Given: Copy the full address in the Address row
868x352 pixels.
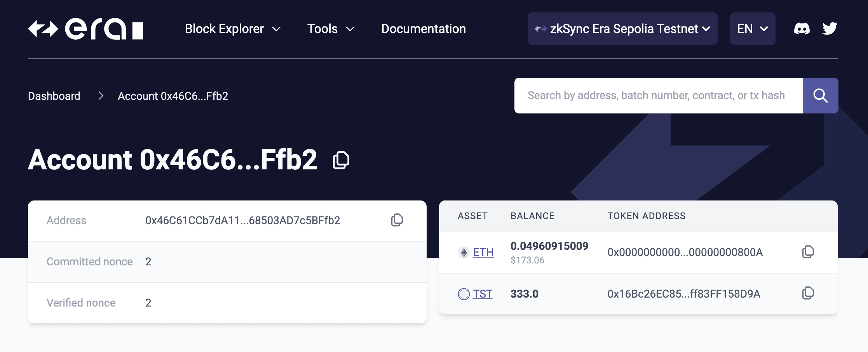Looking at the screenshot, I should pyautogui.click(x=397, y=220).
